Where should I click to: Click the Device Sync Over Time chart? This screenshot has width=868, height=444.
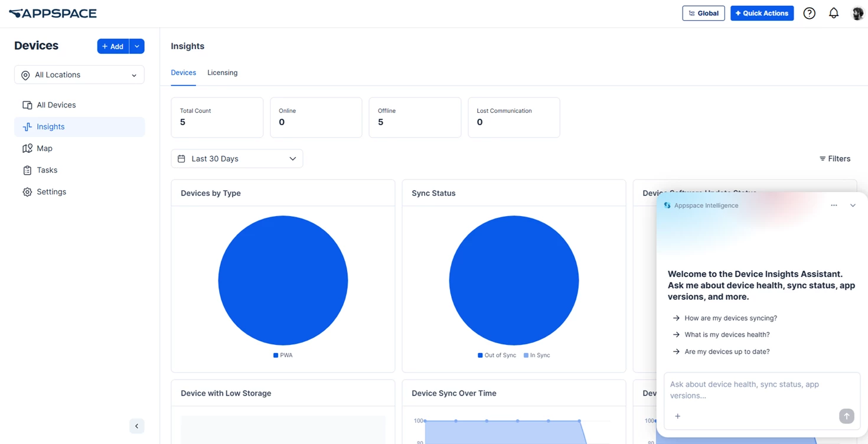pos(514,430)
